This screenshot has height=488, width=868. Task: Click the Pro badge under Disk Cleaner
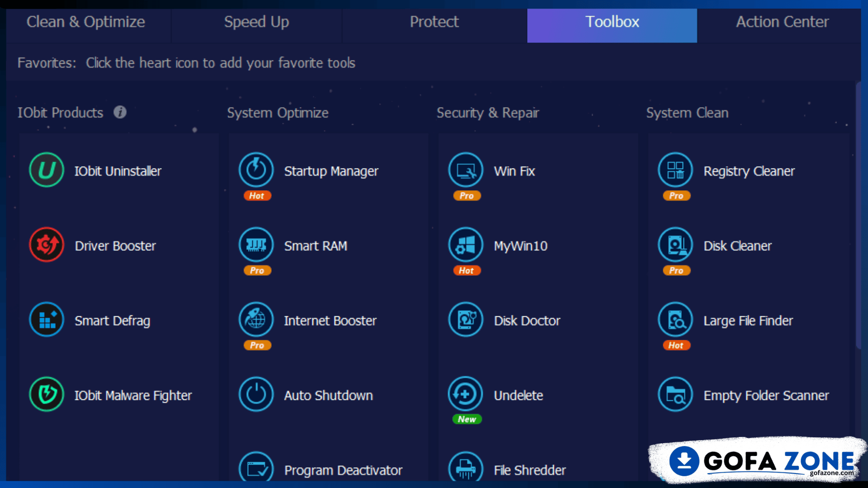[x=676, y=270]
